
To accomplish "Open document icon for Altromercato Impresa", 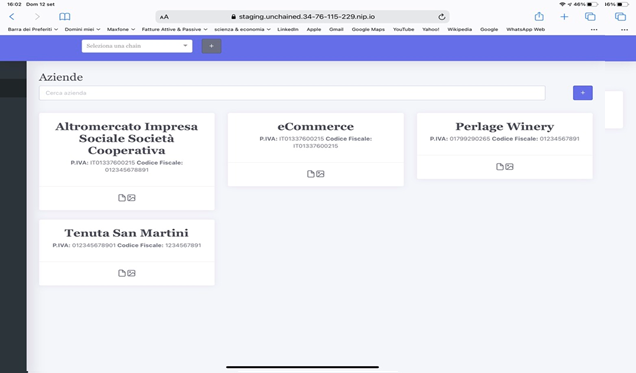I will point(122,198).
